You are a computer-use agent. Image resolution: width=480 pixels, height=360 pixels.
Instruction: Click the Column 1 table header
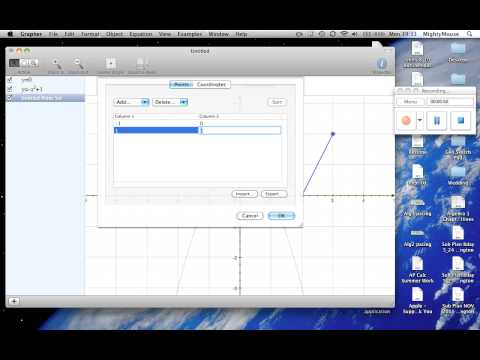156,116
